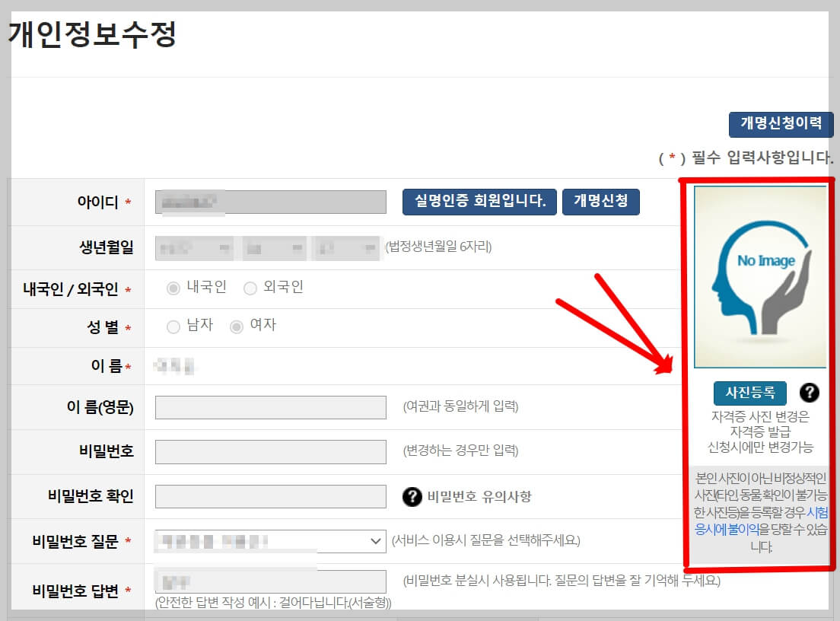The image size is (840, 621).
Task: Open the photo registration help icon
Action: click(x=810, y=393)
